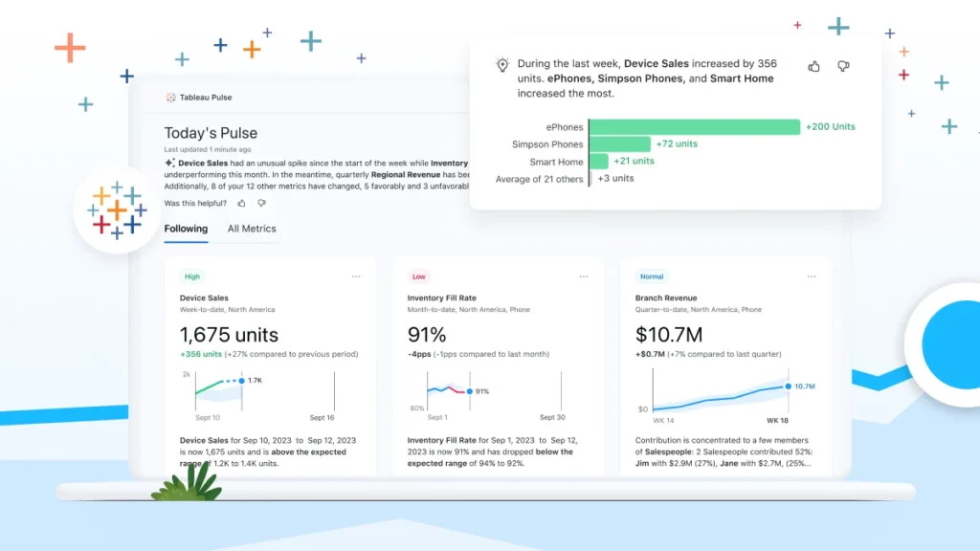Viewport: 980px width, 551px height.
Task: Expand the Low badge on Inventory Fill Rate
Action: coord(418,276)
